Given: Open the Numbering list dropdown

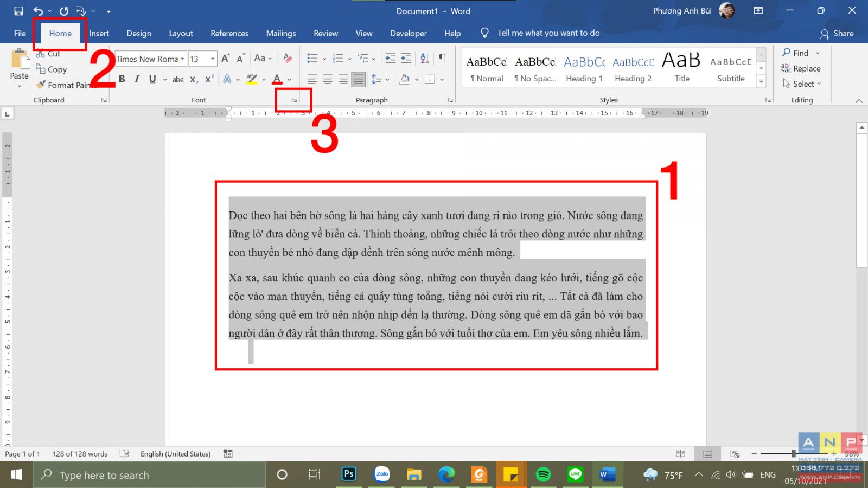Looking at the screenshot, I should (349, 59).
